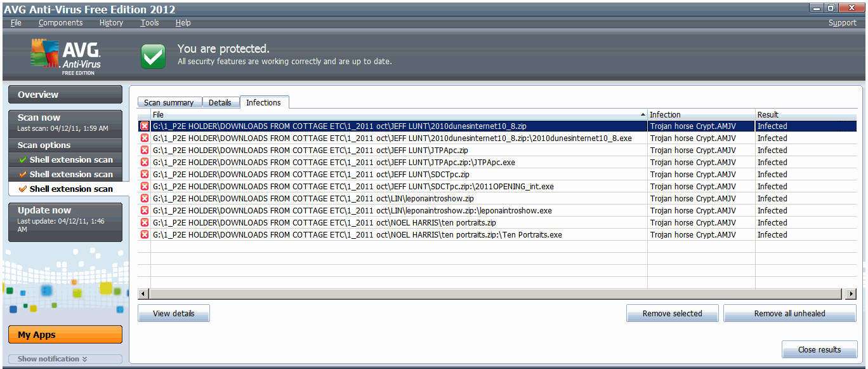Viewport: 868px width, 369px height.
Task: Click Trojan horse Crypt.AMJV in Ten Portraits.exe row
Action: [693, 235]
